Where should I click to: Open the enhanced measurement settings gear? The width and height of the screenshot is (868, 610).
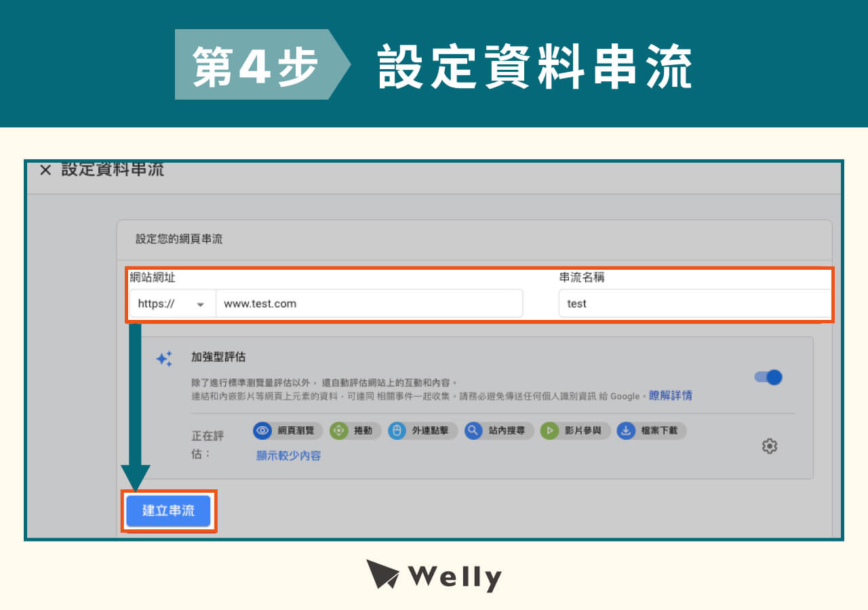pyautogui.click(x=770, y=445)
